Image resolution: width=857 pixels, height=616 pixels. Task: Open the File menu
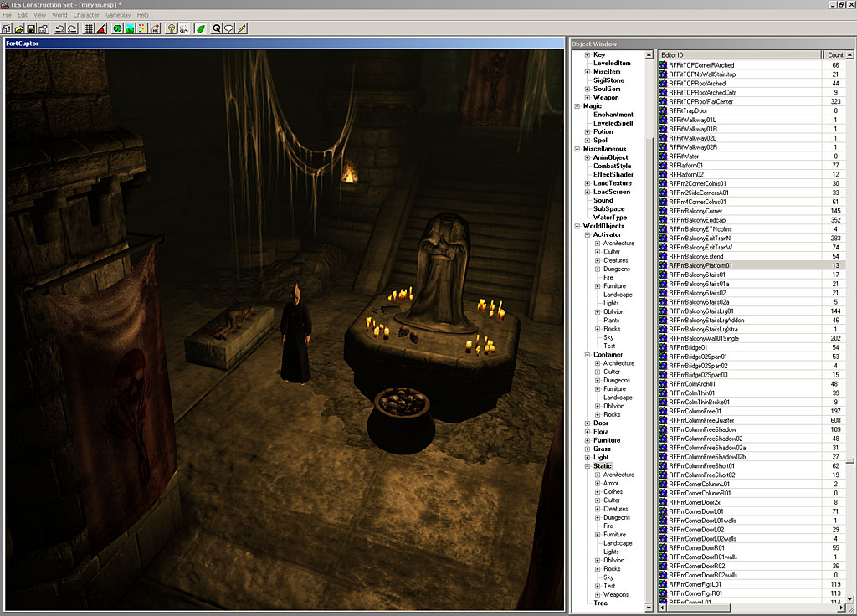coord(7,15)
